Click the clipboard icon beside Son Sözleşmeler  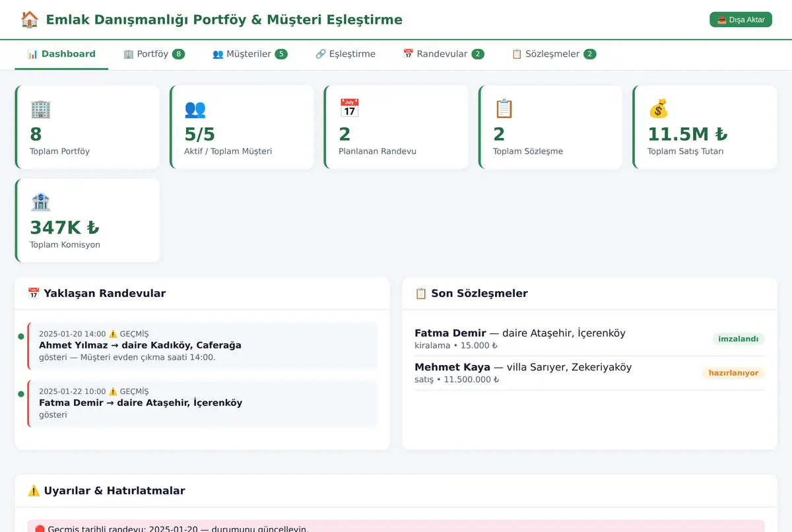tap(421, 294)
